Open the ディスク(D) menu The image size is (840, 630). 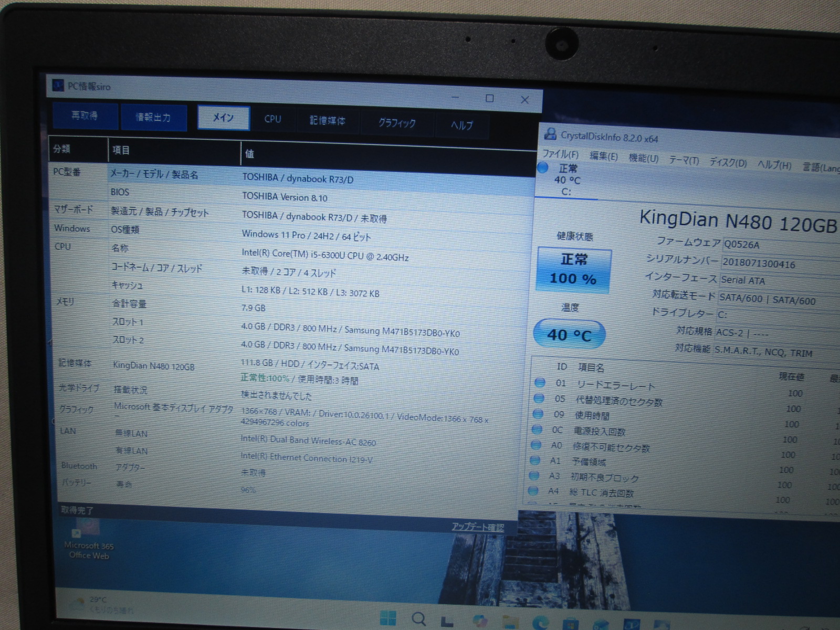click(728, 162)
